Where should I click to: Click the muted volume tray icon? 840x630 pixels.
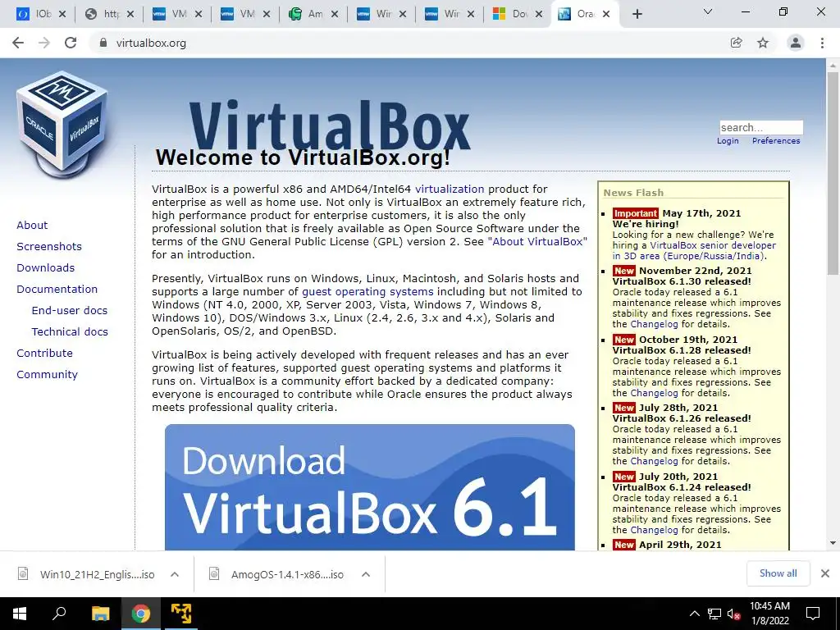pos(733,614)
